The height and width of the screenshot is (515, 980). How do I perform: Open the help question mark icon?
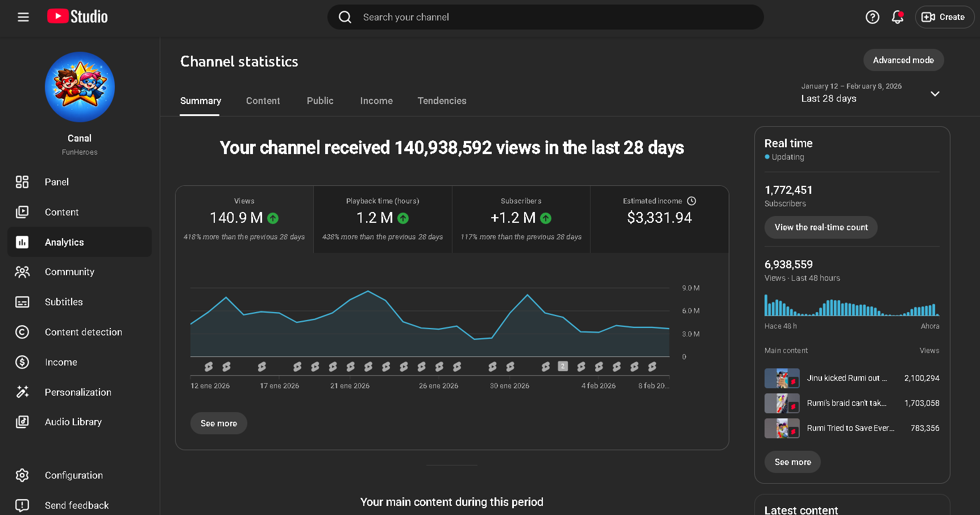click(x=872, y=17)
